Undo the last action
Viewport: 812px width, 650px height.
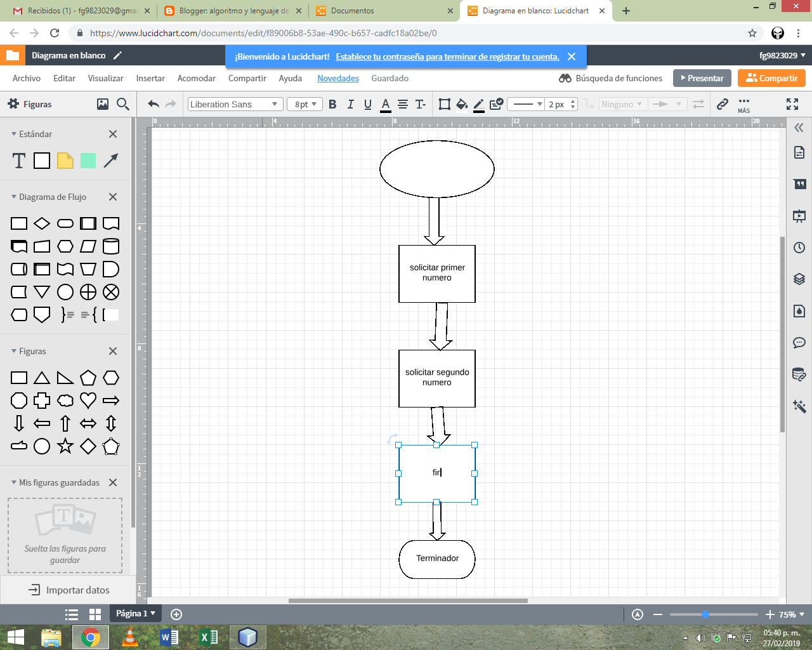point(153,103)
